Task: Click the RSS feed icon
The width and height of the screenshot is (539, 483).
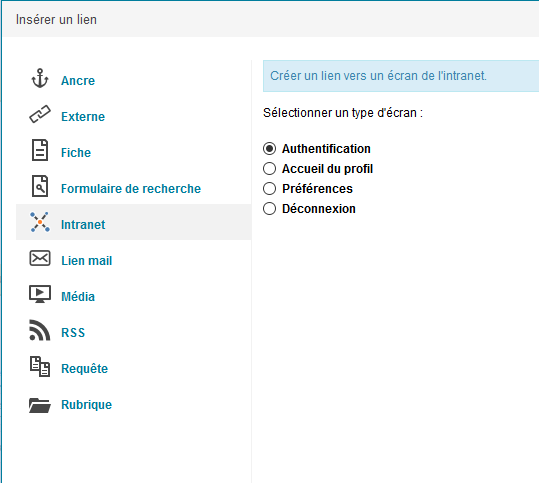Action: coord(40,330)
